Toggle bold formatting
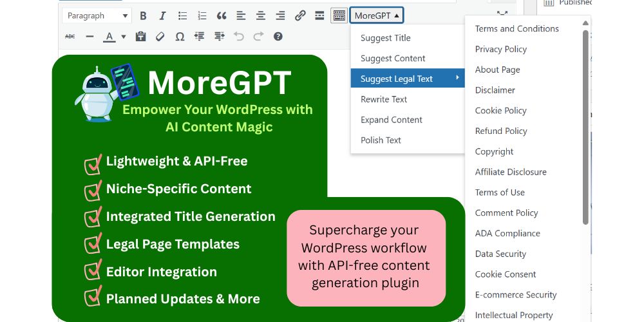Viewport: 644px width, 322px height. tap(143, 15)
